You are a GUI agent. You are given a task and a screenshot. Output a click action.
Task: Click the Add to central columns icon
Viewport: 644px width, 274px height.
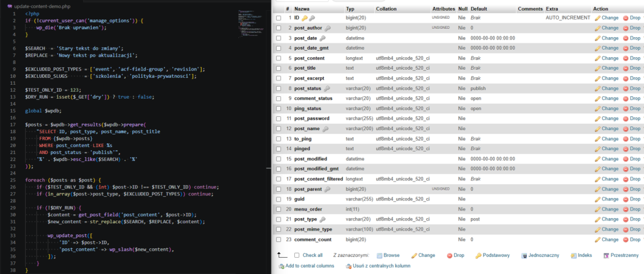point(281,266)
